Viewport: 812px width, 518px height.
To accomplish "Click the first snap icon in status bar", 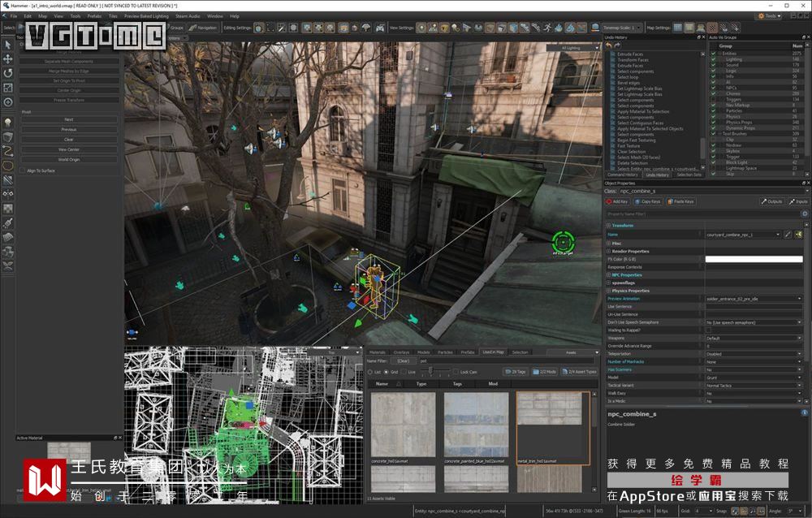I will (x=734, y=511).
